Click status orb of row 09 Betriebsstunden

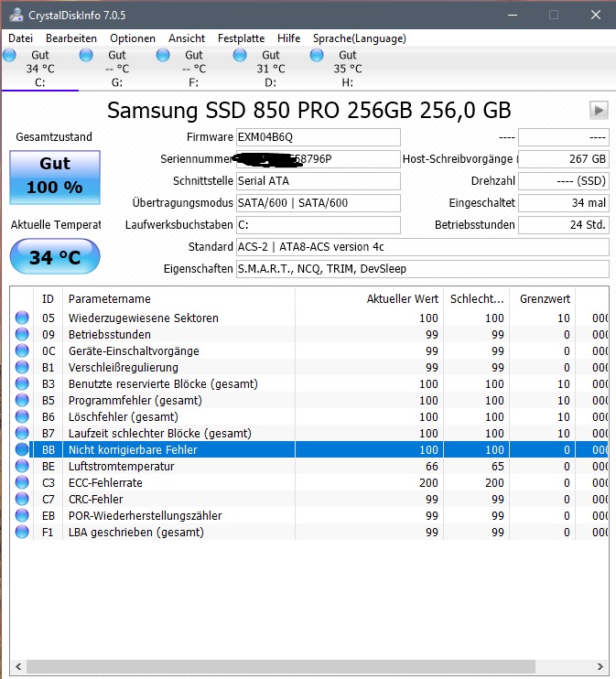pyautogui.click(x=22, y=334)
